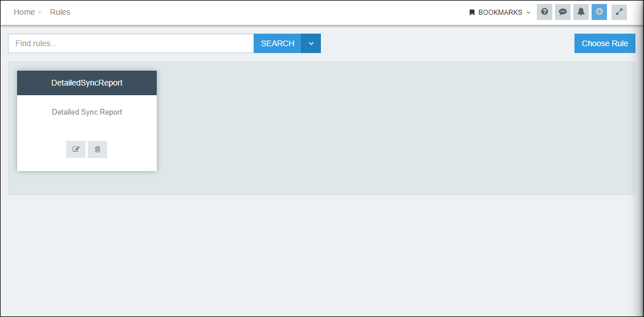Show notifications via the bell icon
Screen dimensions: 644x317
click(581, 12)
